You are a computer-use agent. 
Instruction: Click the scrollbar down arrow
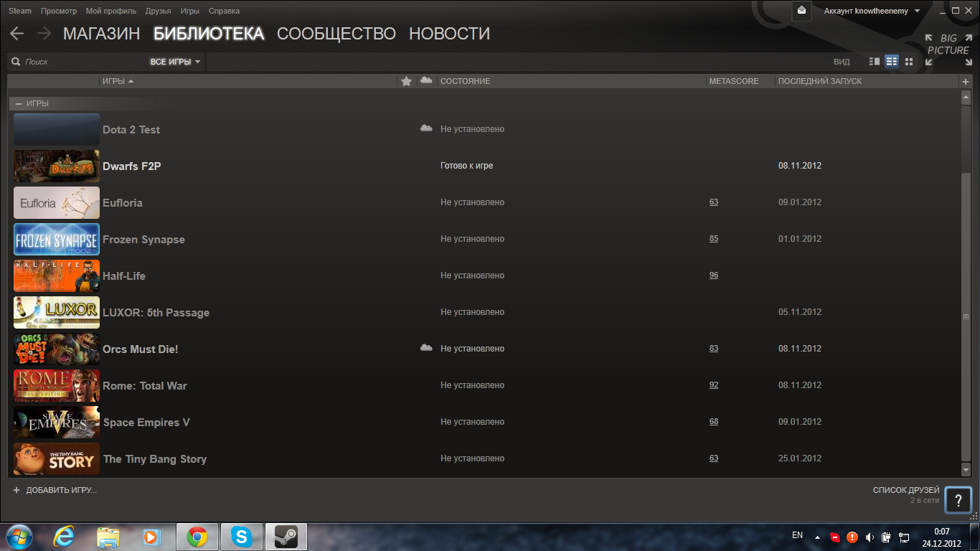[x=966, y=469]
